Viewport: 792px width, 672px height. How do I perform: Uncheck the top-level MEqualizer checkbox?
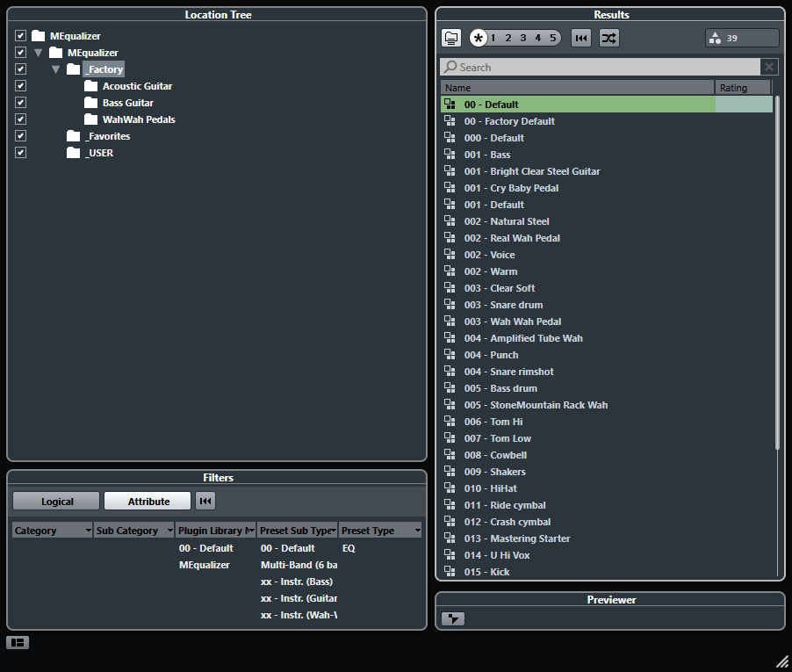(x=20, y=36)
